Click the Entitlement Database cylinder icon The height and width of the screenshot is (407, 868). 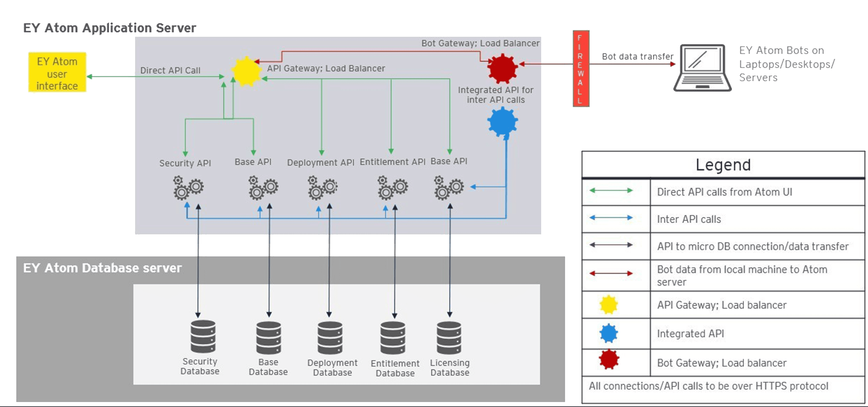click(x=393, y=338)
